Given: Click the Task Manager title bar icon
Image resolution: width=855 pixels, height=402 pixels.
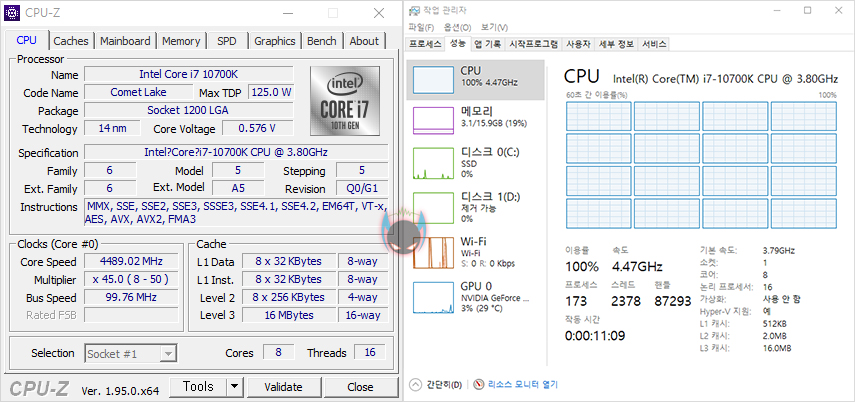Looking at the screenshot, I should pyautogui.click(x=414, y=10).
